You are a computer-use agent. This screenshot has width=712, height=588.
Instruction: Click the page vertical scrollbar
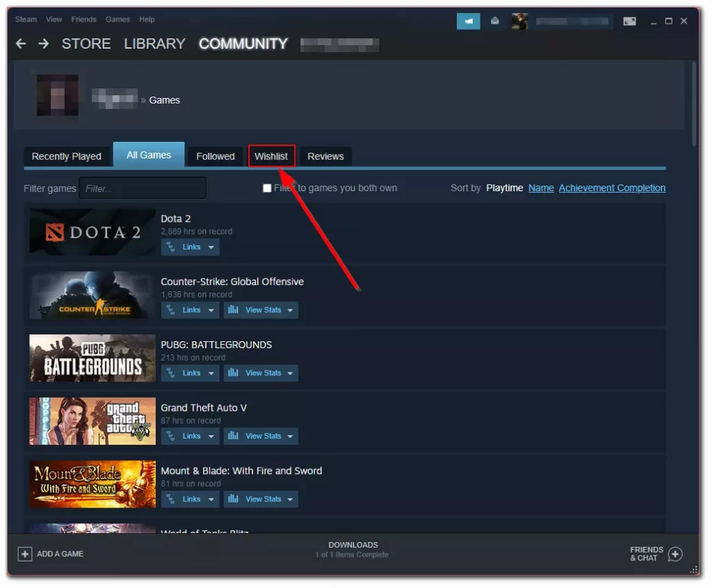coord(693,104)
